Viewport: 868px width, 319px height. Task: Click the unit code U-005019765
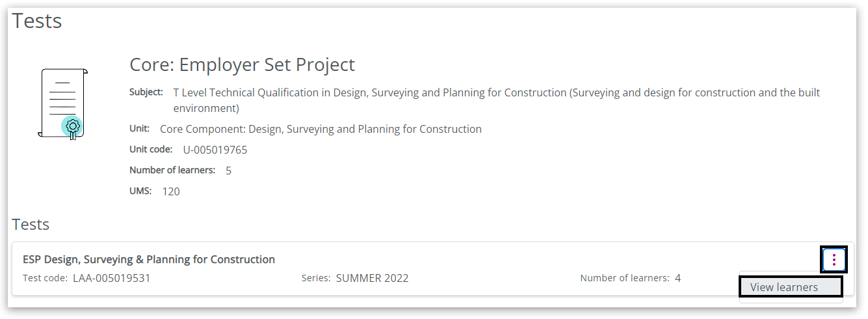point(215,150)
